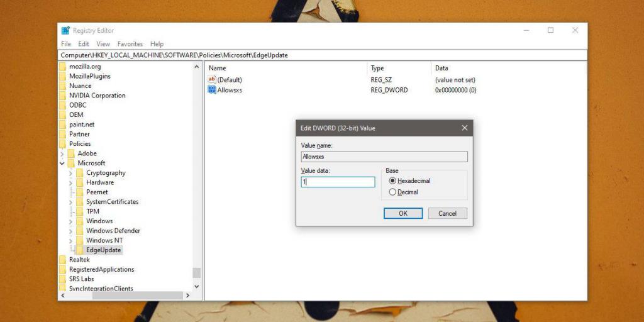Click the Adobe folder icon
644x322 pixels.
pos(71,153)
